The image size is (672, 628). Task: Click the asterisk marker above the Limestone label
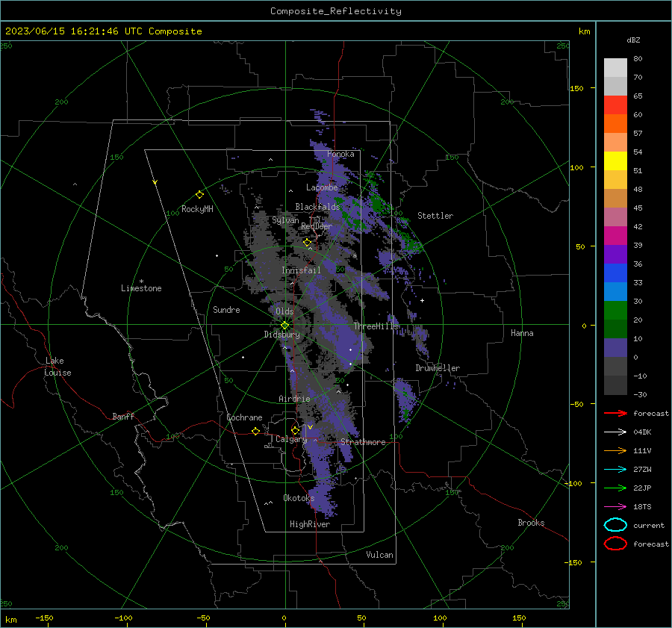141,282
